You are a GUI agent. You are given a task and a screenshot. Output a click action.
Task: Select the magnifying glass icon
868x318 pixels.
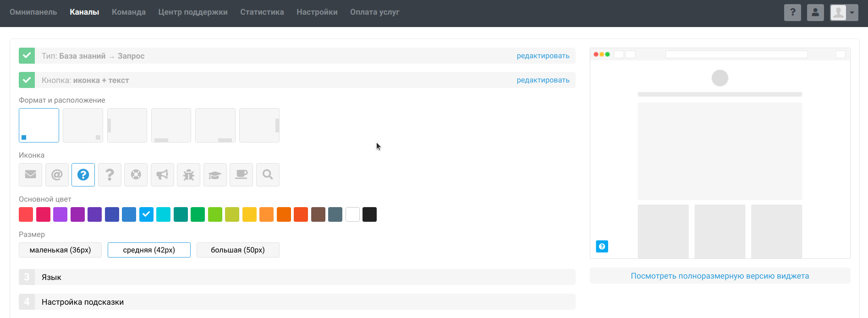pyautogui.click(x=268, y=175)
